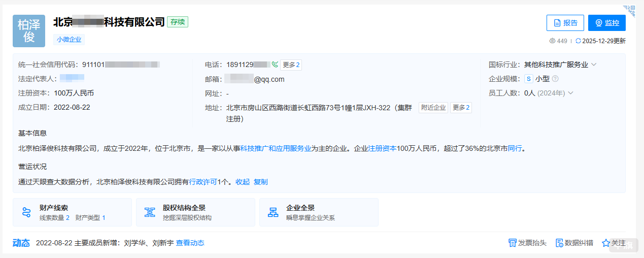Open the 科技推广和应用服务业 link
This screenshot has width=644, height=258.
276,149
